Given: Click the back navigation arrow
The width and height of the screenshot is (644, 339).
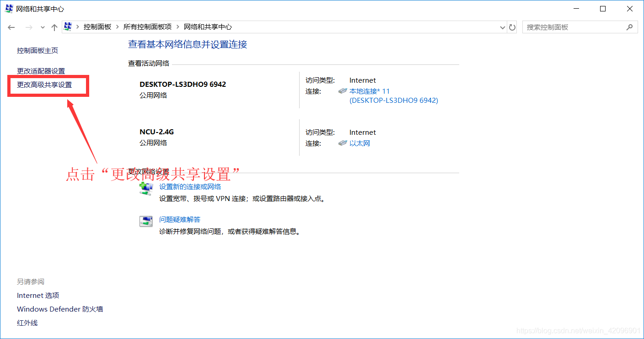Looking at the screenshot, I should tap(11, 27).
